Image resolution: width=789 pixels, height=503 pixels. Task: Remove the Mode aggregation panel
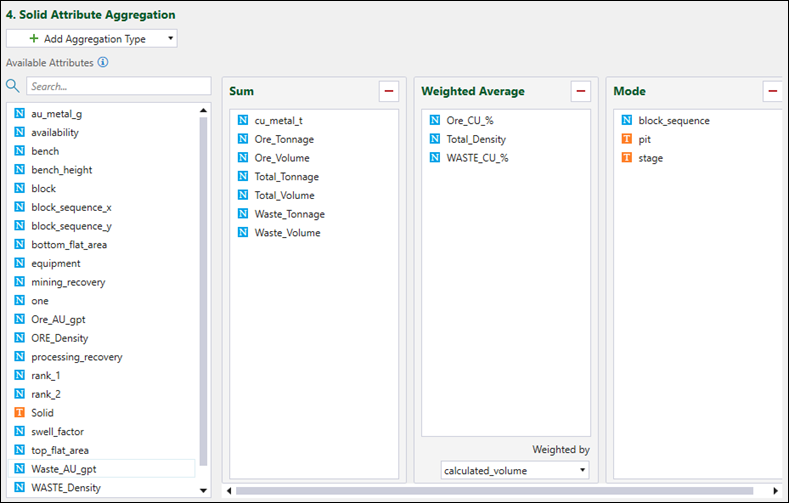772,92
